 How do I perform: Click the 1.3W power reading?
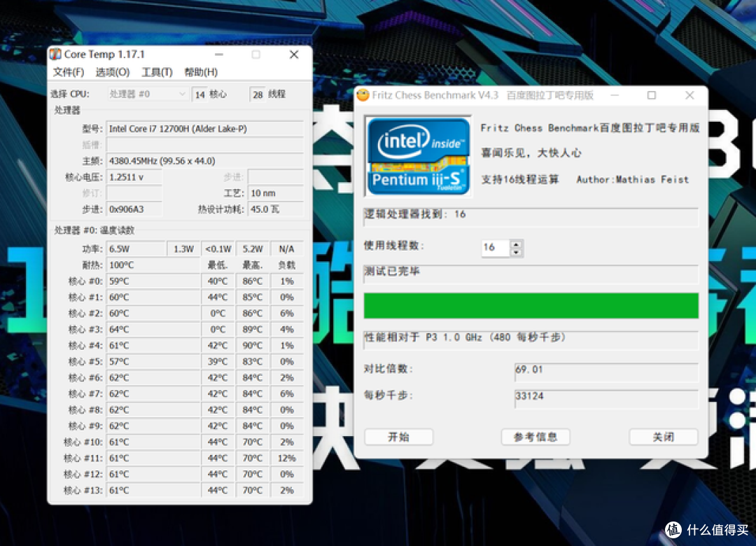pyautogui.click(x=183, y=249)
